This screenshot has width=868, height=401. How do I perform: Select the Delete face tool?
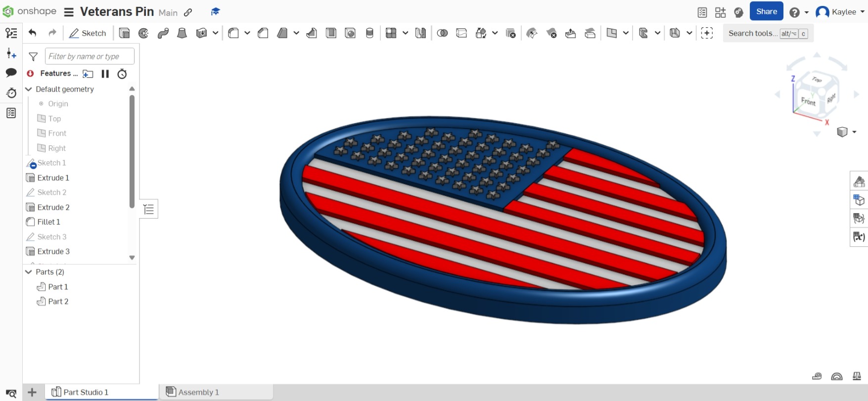551,33
